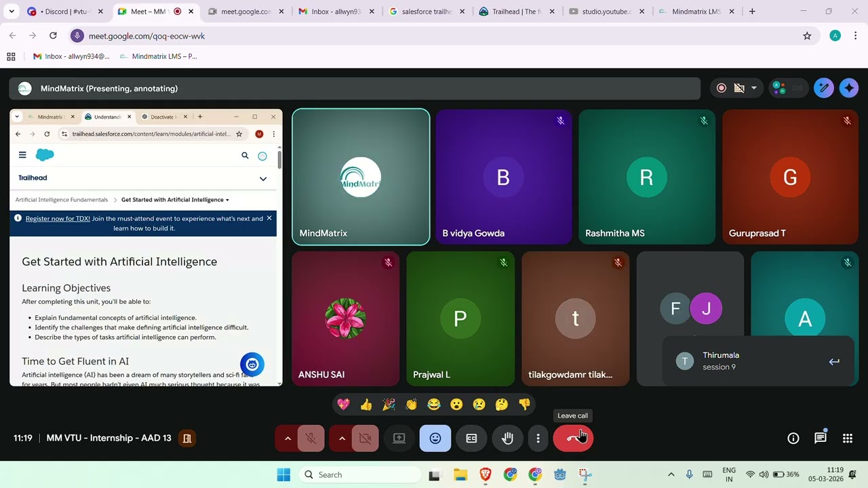Viewport: 868px width, 488px height.
Task: Send the clapping hands reaction
Action: click(412, 405)
